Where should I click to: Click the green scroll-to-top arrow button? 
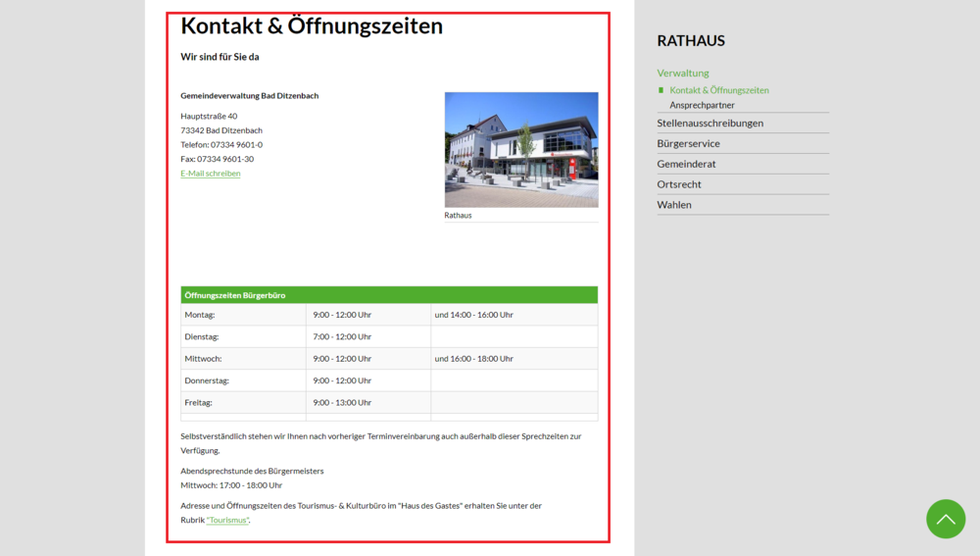(x=946, y=519)
